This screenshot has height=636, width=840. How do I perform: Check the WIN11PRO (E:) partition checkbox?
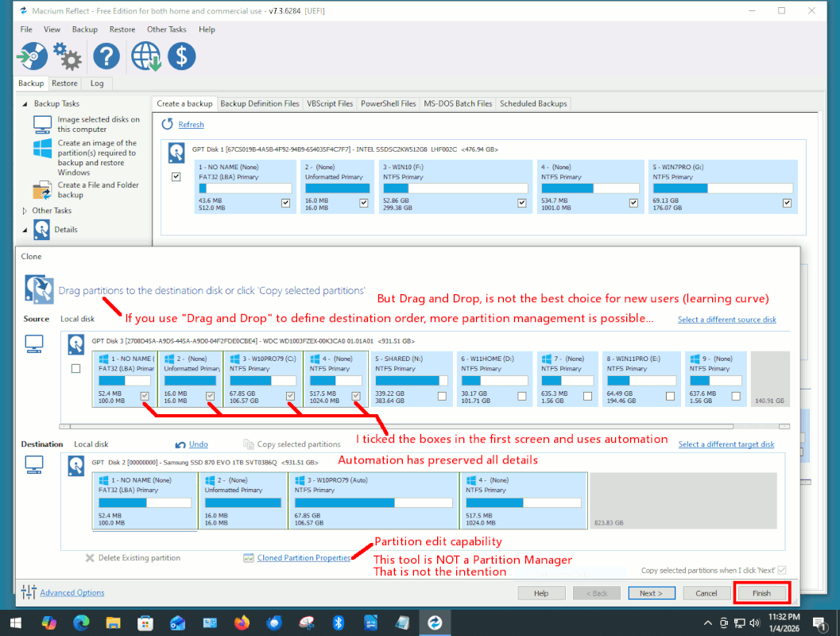pyautogui.click(x=670, y=396)
